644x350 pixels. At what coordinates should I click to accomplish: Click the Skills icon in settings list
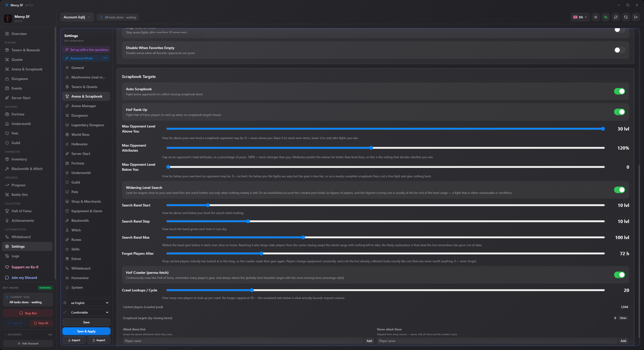(67, 249)
